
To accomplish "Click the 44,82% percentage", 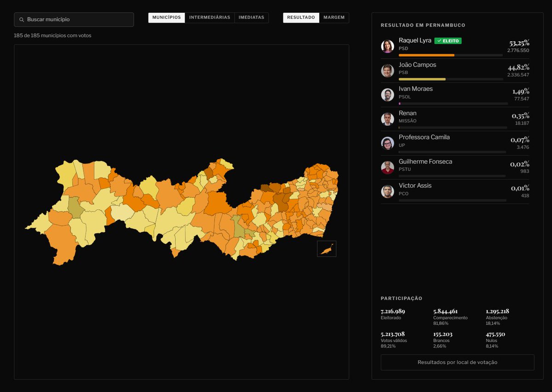I will [x=518, y=67].
